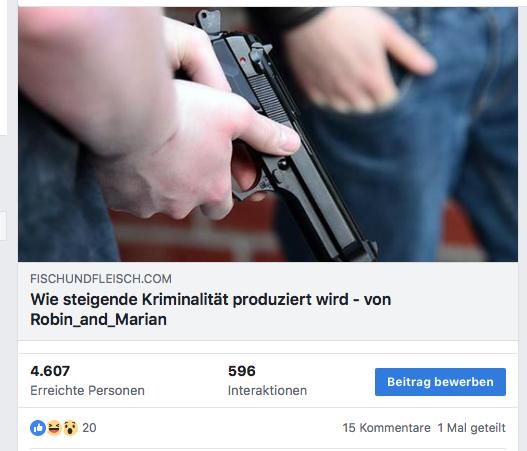The image size is (527, 451).
Task: Open the article headline Wie steigende Kriminalität
Action: (x=211, y=309)
